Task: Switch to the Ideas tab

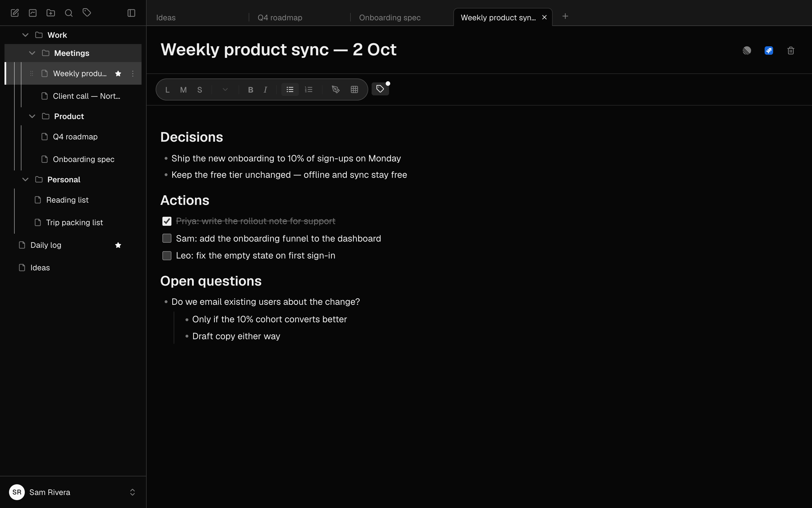Action: 198,17
